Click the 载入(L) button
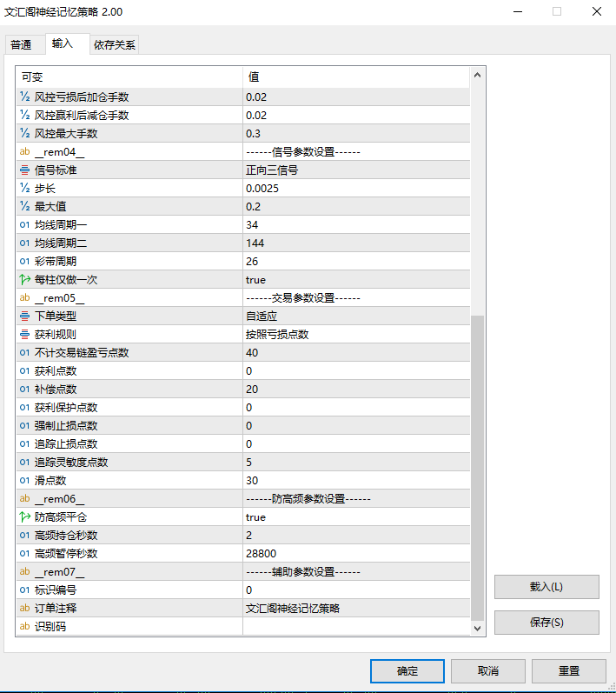Viewport: 616px width, 693px height. click(546, 587)
